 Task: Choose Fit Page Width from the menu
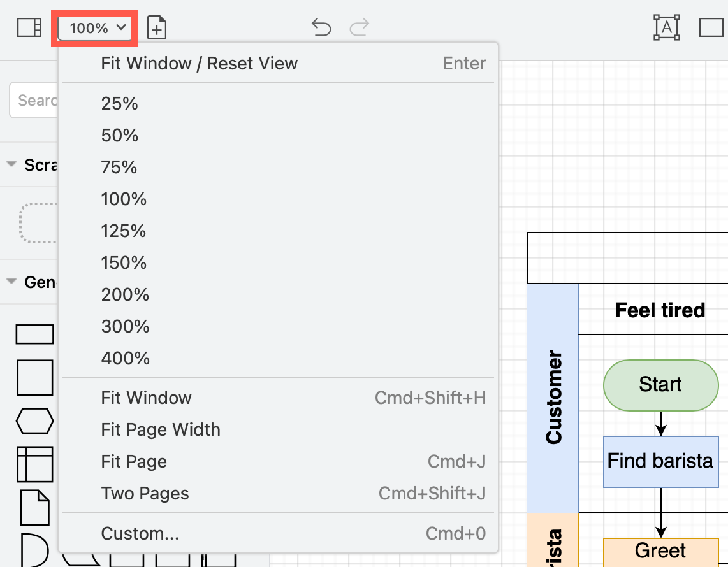[160, 429]
